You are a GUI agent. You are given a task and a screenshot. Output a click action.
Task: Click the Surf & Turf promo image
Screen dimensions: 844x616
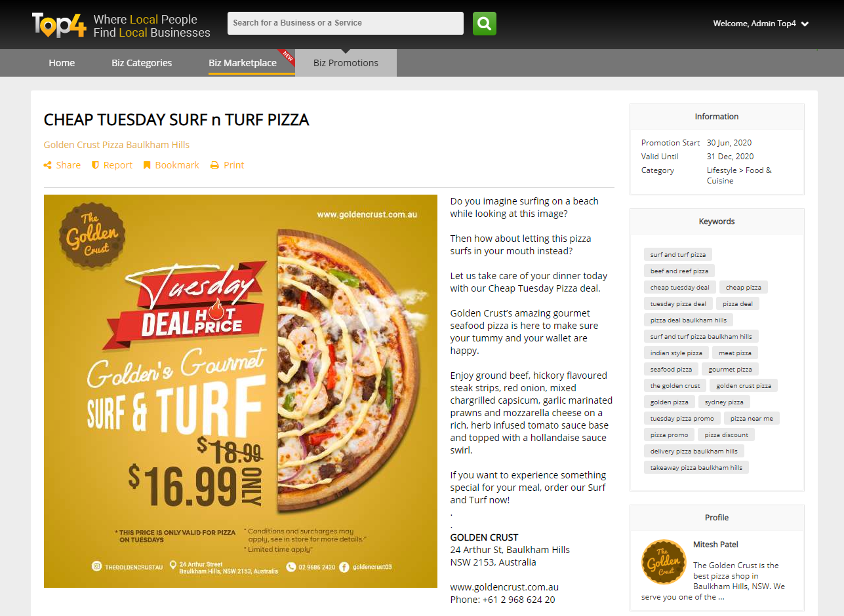241,391
